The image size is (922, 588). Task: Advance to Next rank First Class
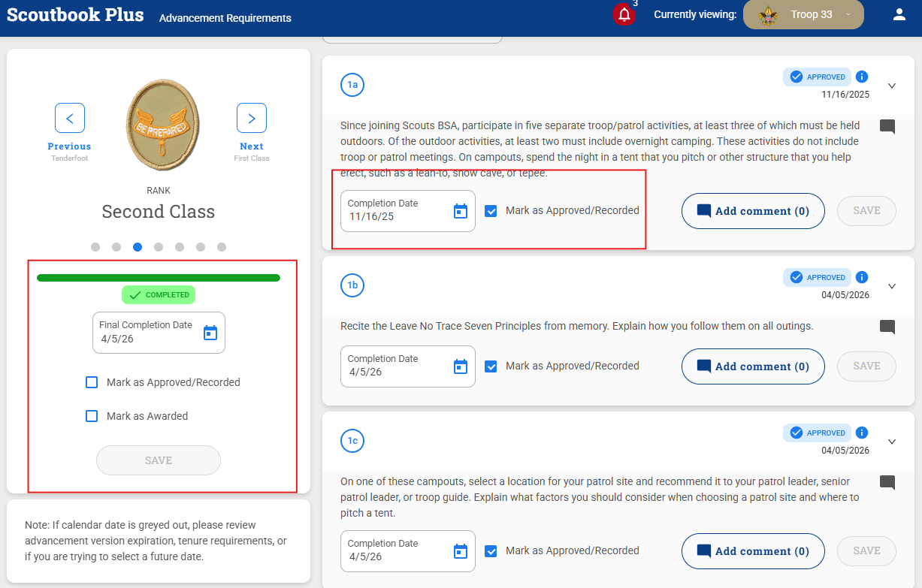pyautogui.click(x=252, y=118)
